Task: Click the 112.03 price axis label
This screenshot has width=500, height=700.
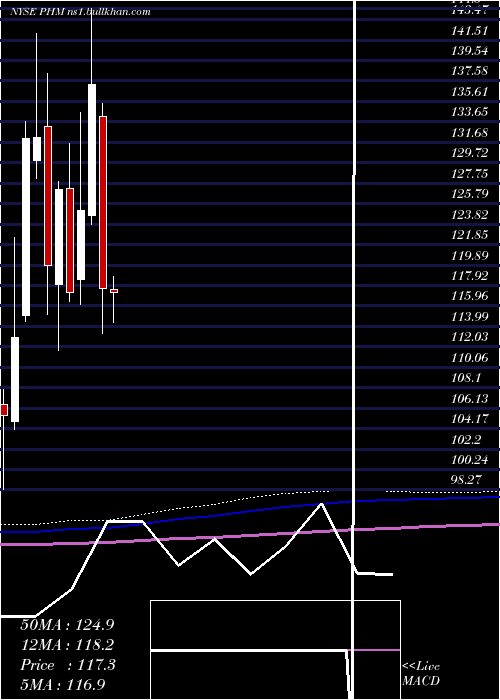Action: [470, 338]
